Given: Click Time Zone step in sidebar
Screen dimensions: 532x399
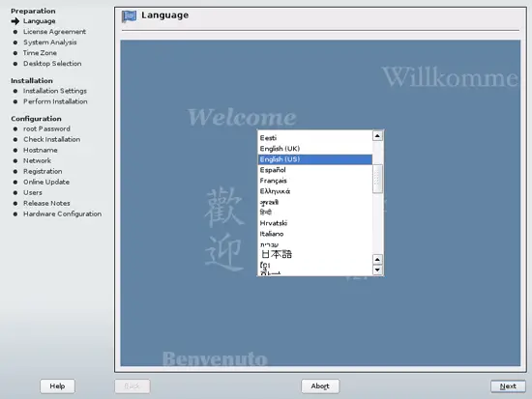Looking at the screenshot, I should 40,53.
